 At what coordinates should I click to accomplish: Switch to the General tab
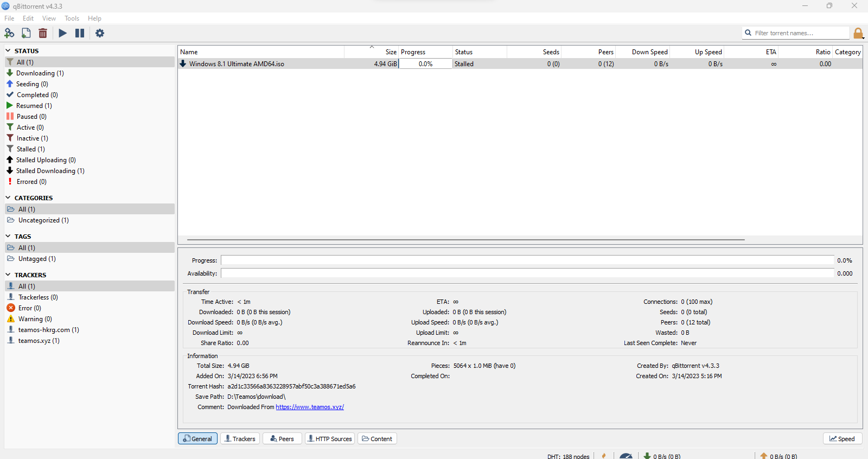click(197, 438)
